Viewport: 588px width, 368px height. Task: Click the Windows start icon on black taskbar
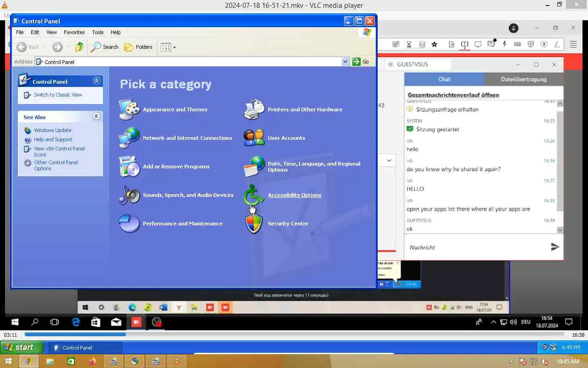(14, 322)
